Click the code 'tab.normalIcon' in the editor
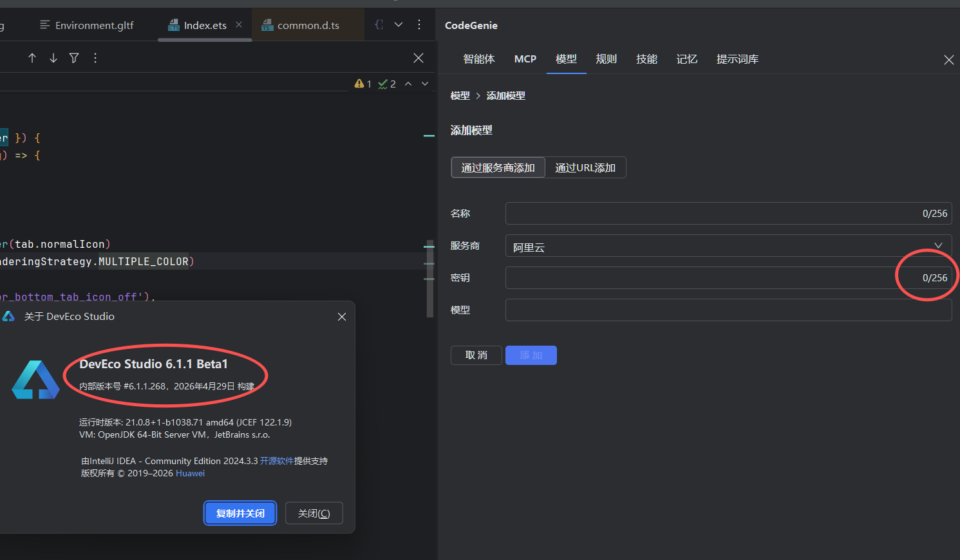960x560 pixels. pos(60,245)
